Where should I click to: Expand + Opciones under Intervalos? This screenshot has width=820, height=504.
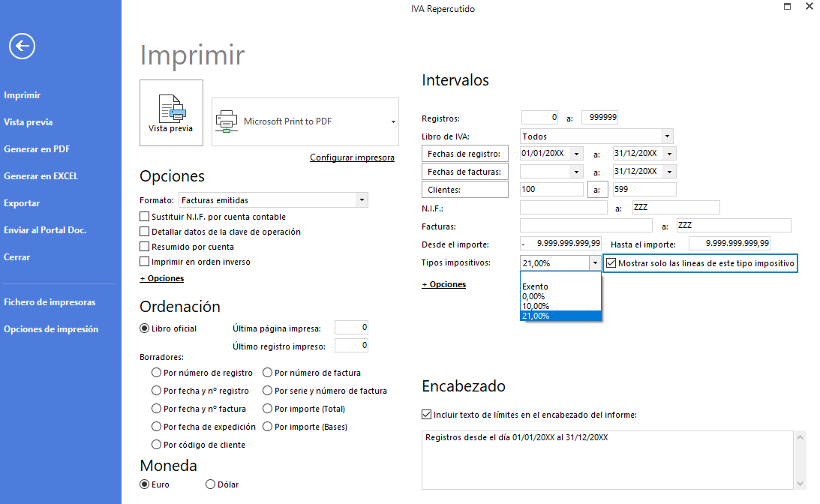[443, 284]
